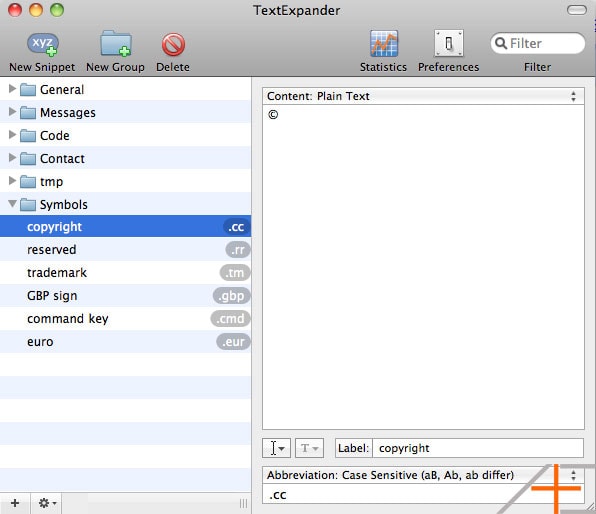Click inside the snippet content text area

(x=423, y=267)
